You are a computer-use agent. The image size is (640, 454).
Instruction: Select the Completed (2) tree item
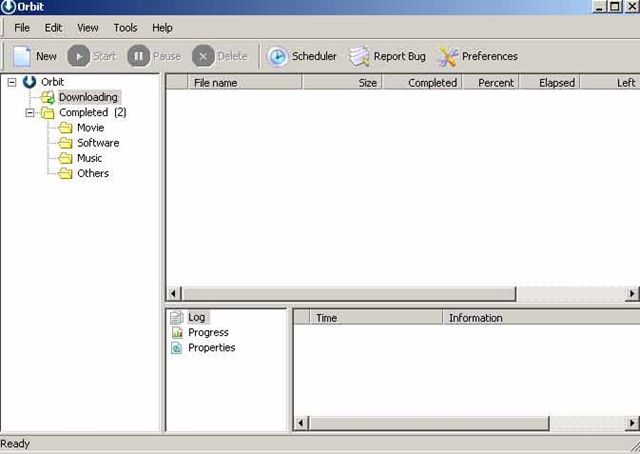coord(93,113)
